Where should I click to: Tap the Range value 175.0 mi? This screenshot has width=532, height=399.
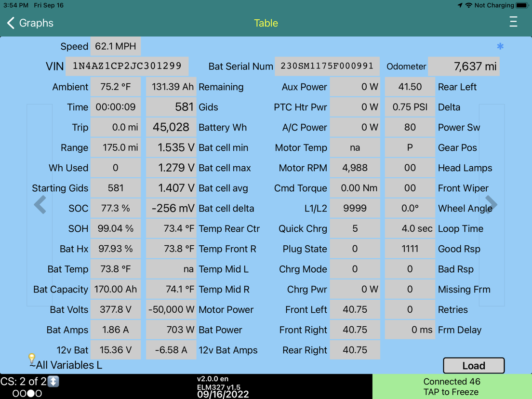pyautogui.click(x=116, y=147)
